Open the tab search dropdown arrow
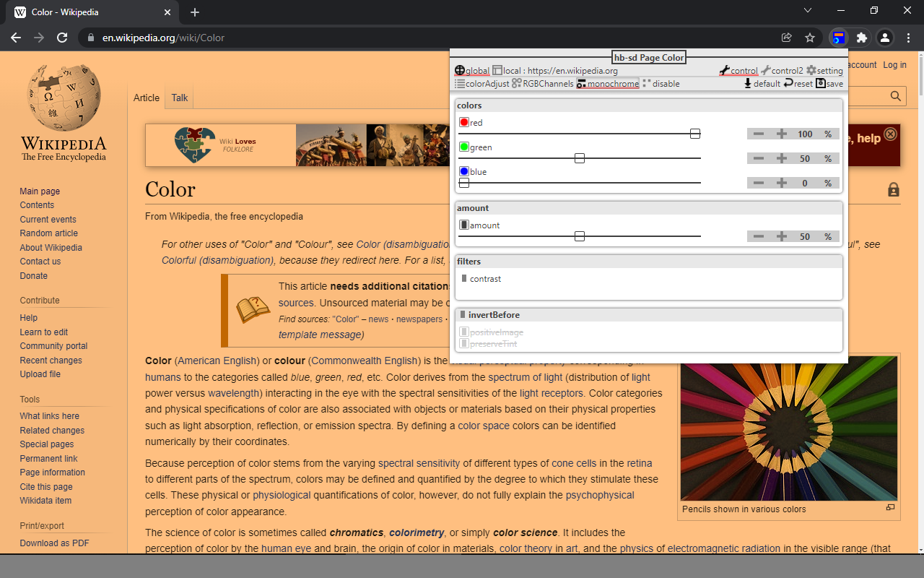Screen dimensions: 924x578 [x=808, y=10]
